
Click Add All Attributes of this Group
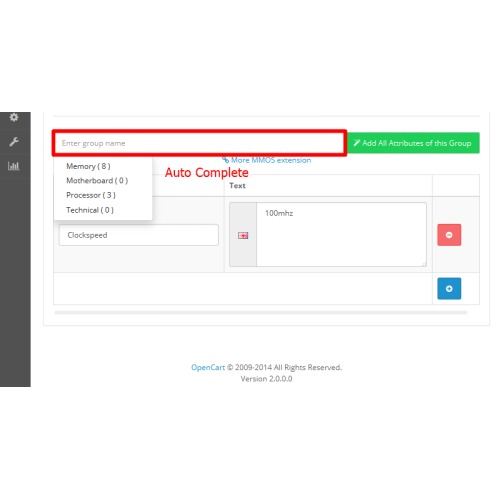[413, 143]
